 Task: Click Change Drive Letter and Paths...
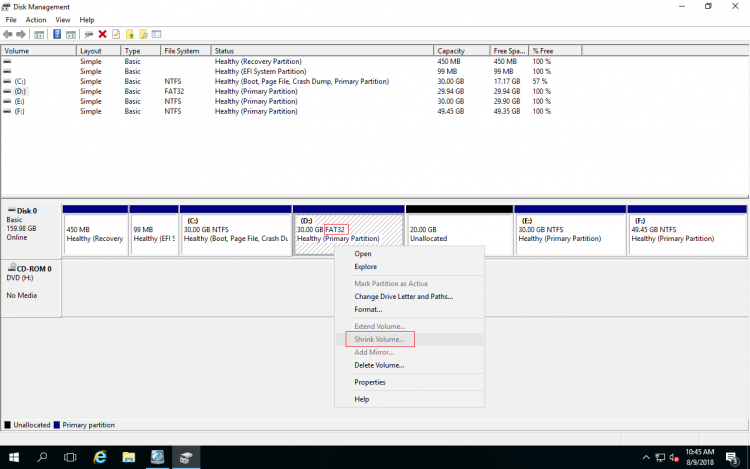(x=403, y=296)
